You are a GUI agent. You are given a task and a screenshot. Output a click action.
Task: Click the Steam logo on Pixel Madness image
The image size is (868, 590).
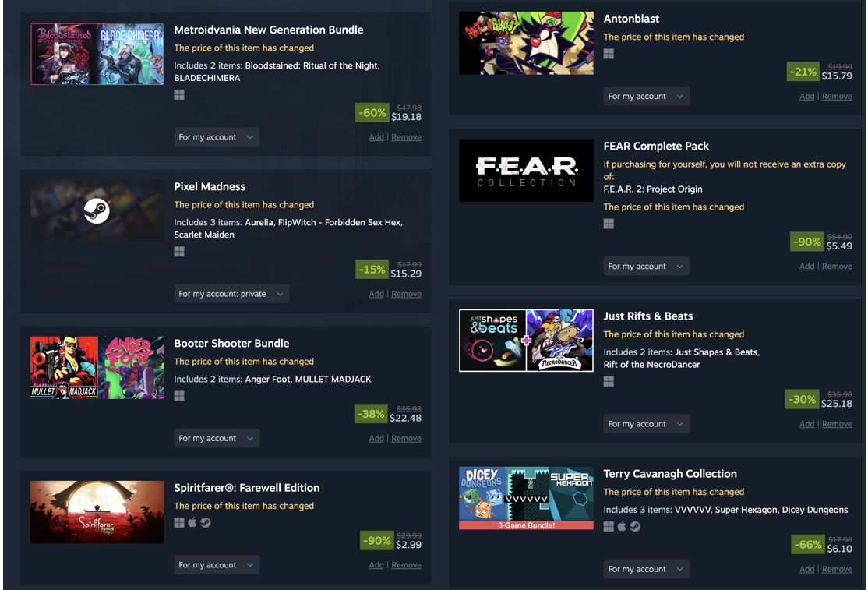tap(97, 211)
